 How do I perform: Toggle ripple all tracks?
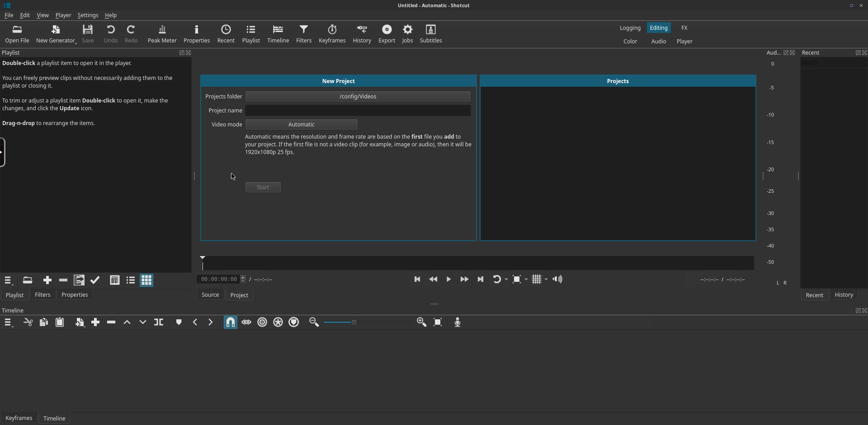[x=278, y=322]
